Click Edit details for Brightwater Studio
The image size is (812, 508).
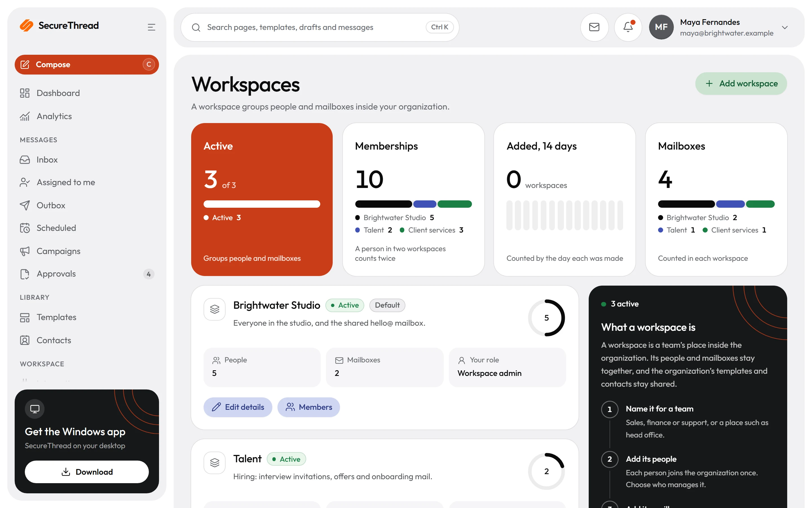coord(238,407)
